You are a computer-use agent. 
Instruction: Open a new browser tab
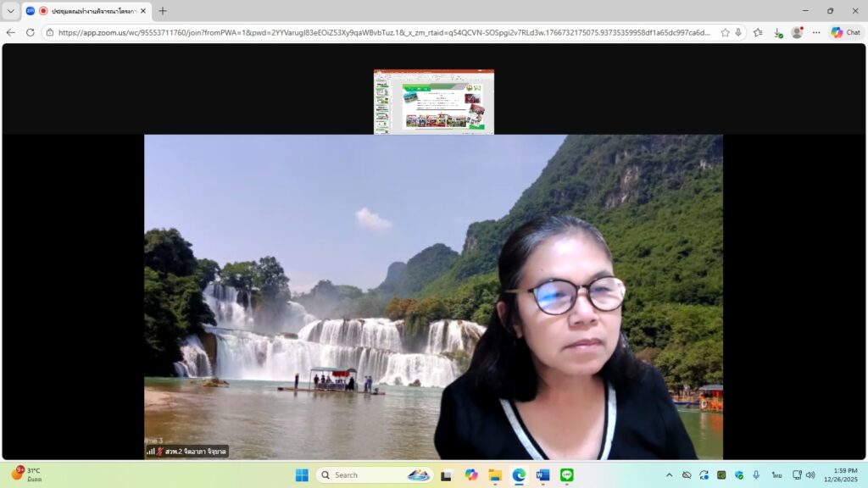(x=163, y=11)
